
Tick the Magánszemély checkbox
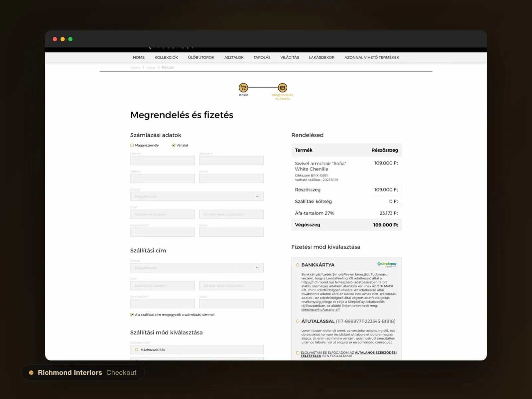click(x=132, y=145)
